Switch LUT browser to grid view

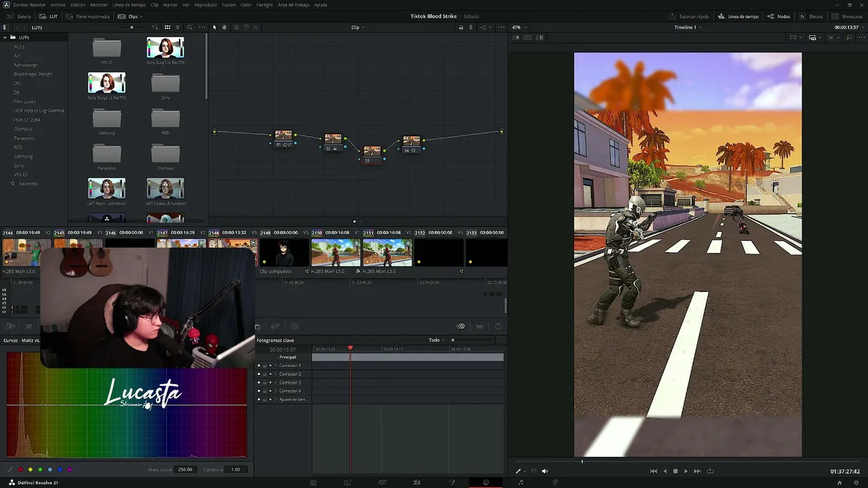[167, 27]
